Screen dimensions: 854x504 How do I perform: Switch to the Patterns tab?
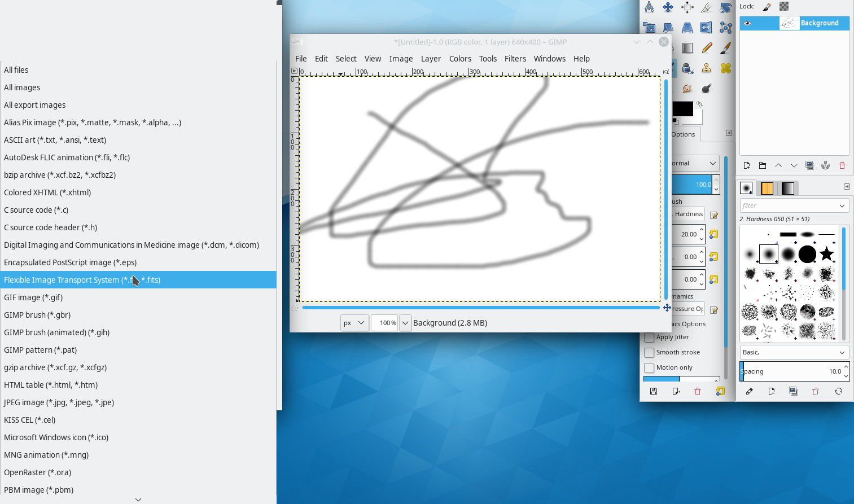point(767,188)
